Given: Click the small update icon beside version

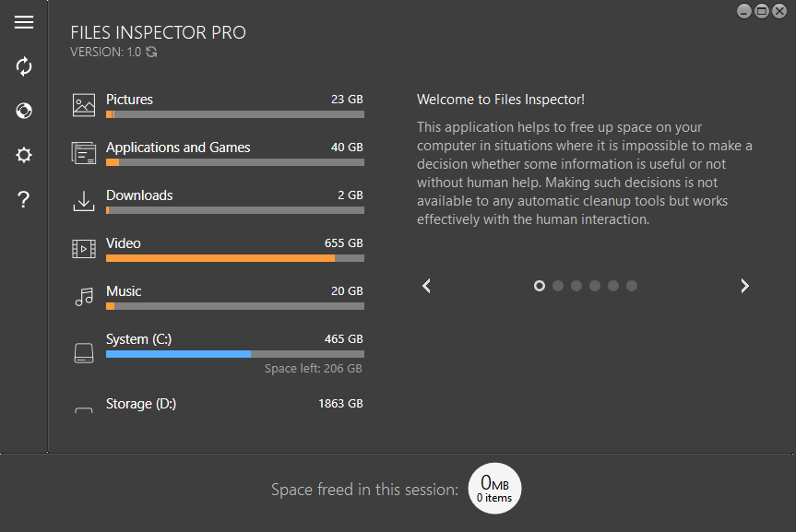Looking at the screenshot, I should pyautogui.click(x=152, y=53).
